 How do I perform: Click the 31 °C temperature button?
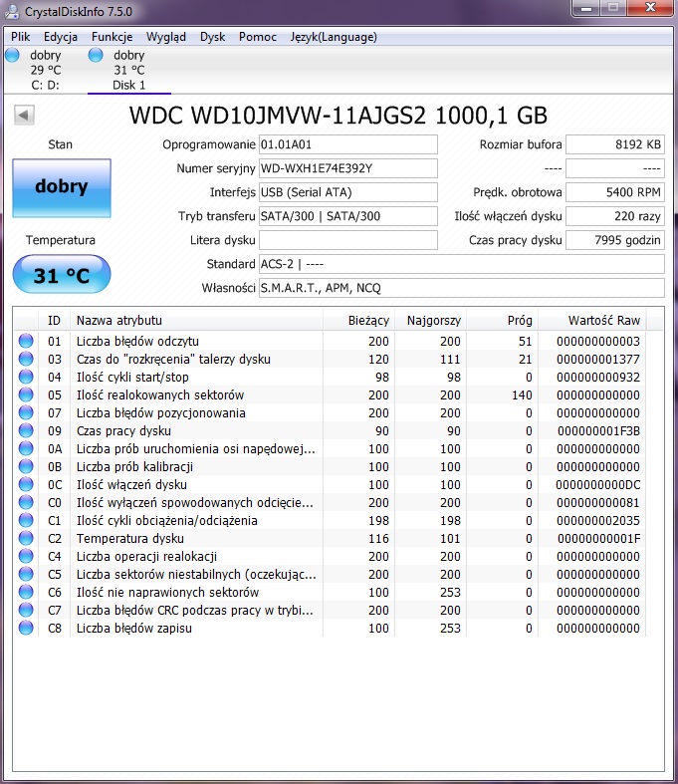click(x=62, y=274)
